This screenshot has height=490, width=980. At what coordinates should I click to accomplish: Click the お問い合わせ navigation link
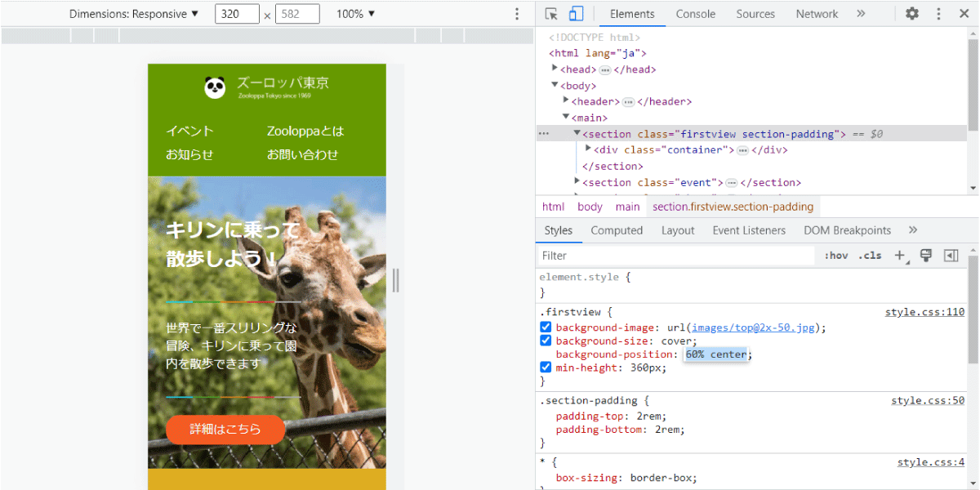(302, 154)
